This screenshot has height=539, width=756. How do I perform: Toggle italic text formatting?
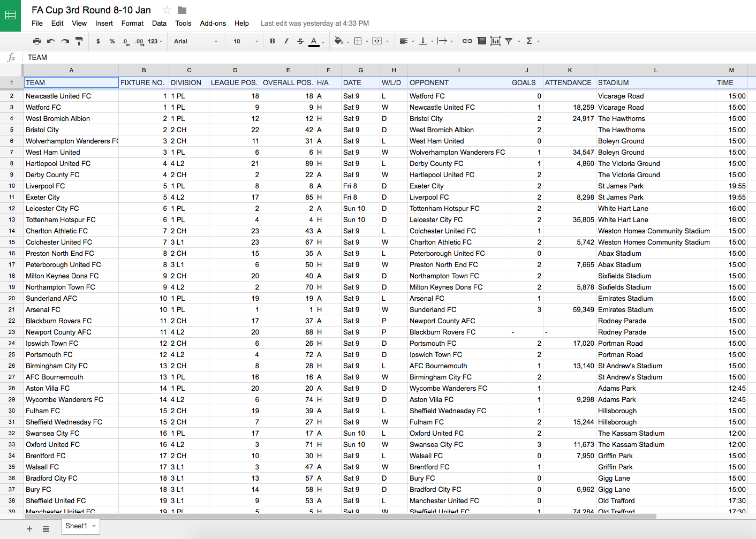click(286, 41)
